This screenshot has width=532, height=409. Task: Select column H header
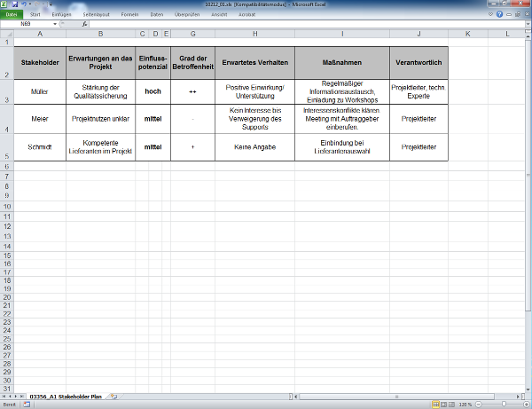click(x=254, y=34)
